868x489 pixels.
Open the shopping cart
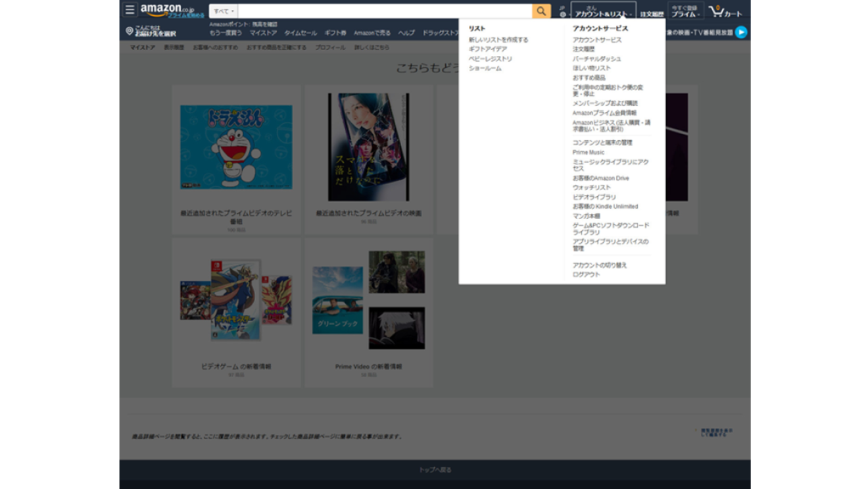725,11
